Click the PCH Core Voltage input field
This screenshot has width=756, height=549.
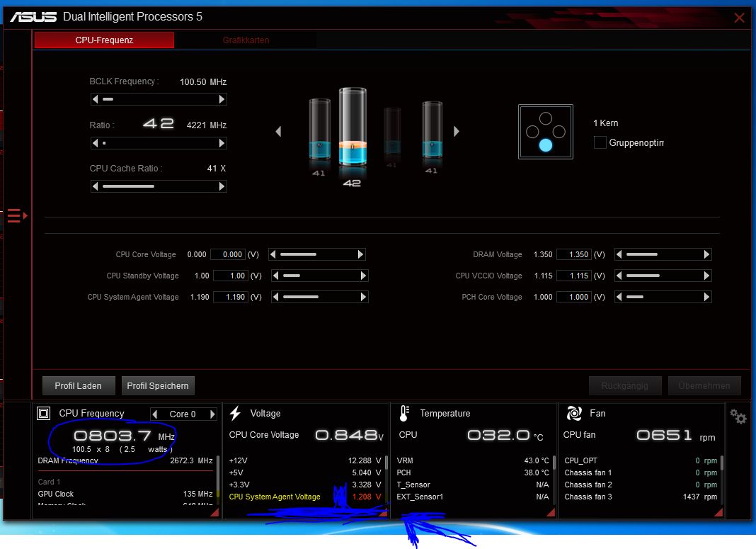click(574, 297)
